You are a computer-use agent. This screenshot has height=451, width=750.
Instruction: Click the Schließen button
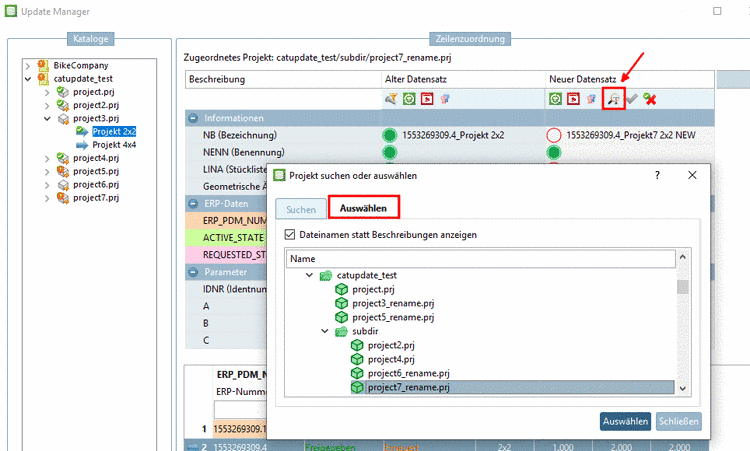pyautogui.click(x=678, y=421)
